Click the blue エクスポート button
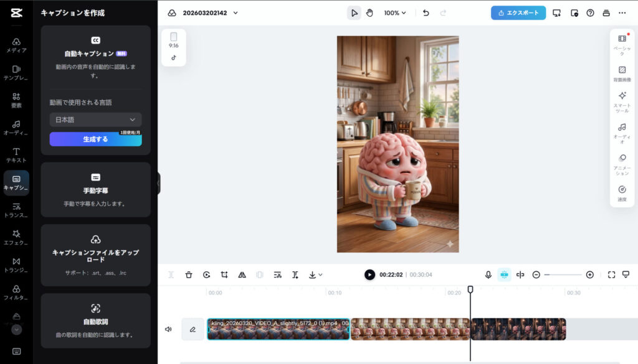Image resolution: width=638 pixels, height=364 pixels. [518, 12]
